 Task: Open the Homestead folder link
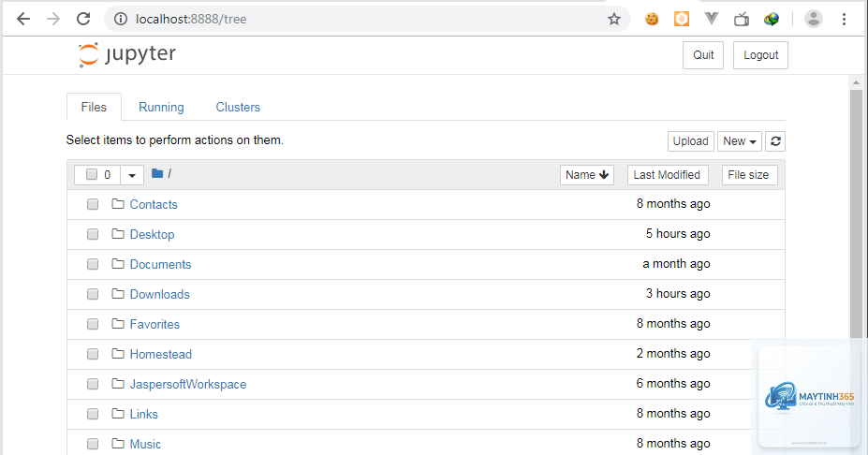[x=160, y=354]
